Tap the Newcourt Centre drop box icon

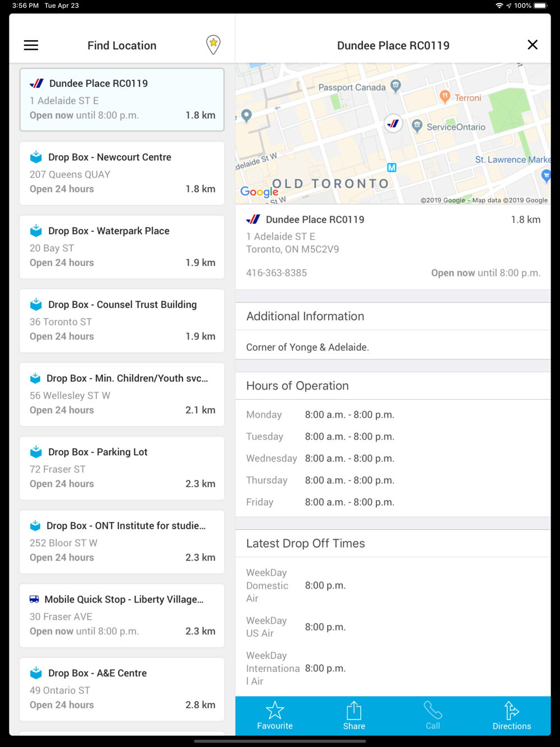36,157
